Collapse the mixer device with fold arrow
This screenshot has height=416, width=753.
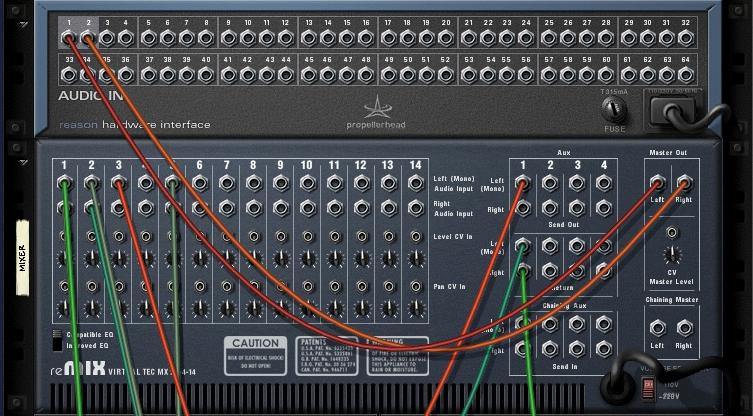(23, 163)
